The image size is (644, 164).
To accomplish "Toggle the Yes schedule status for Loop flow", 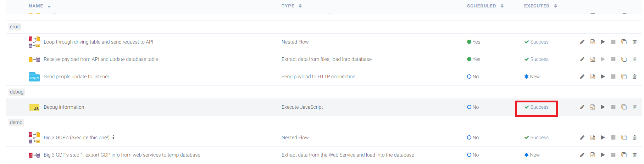I will pos(473,42).
